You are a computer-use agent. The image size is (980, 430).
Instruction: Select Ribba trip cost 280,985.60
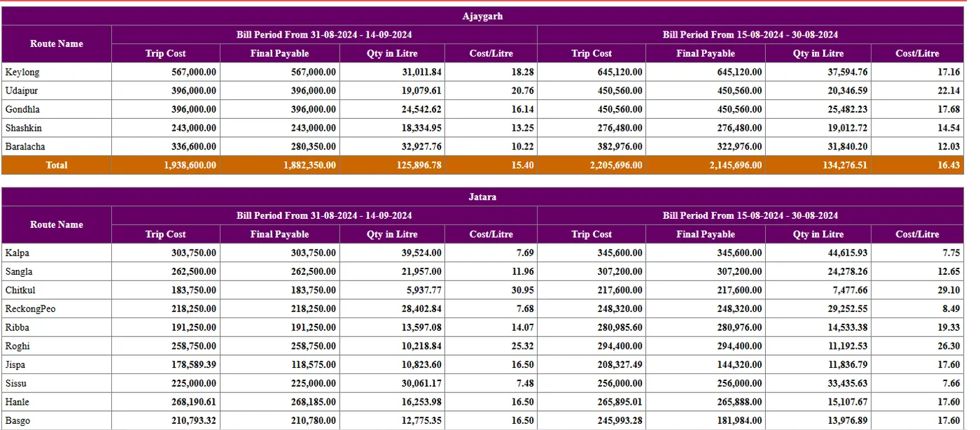[x=620, y=327]
